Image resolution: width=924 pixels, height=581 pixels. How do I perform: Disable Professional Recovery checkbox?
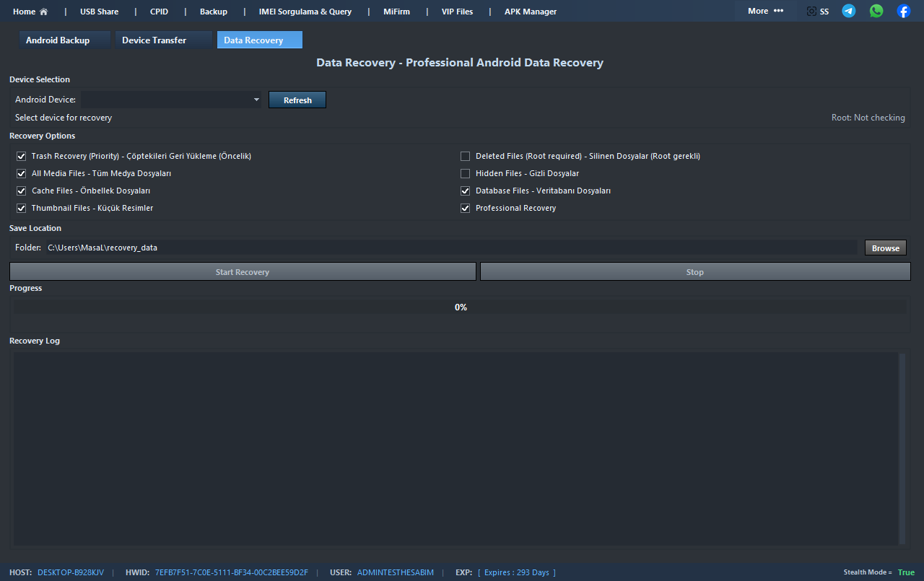pos(466,208)
